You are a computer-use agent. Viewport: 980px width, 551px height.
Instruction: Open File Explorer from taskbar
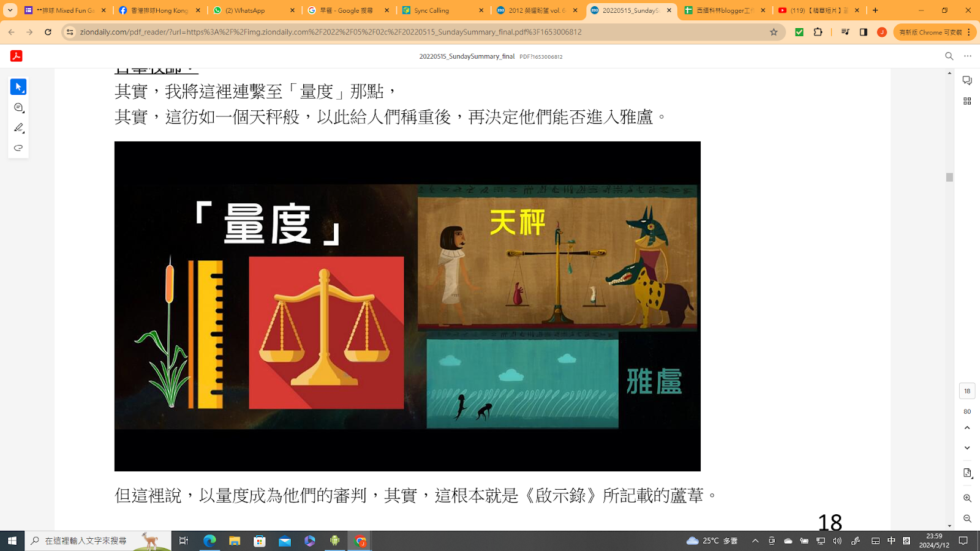coord(235,541)
